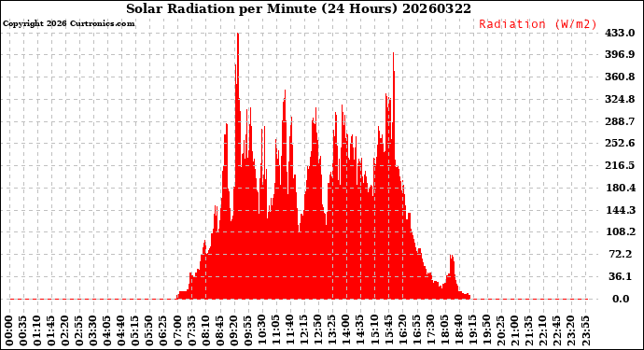Click the 16:55 time label
This screenshot has height=350, width=644.
coord(415,331)
